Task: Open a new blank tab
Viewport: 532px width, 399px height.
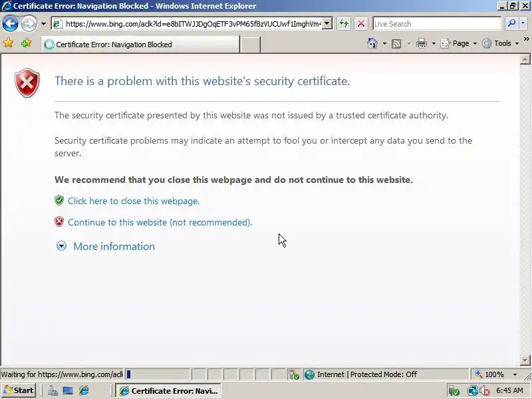Action: point(251,45)
